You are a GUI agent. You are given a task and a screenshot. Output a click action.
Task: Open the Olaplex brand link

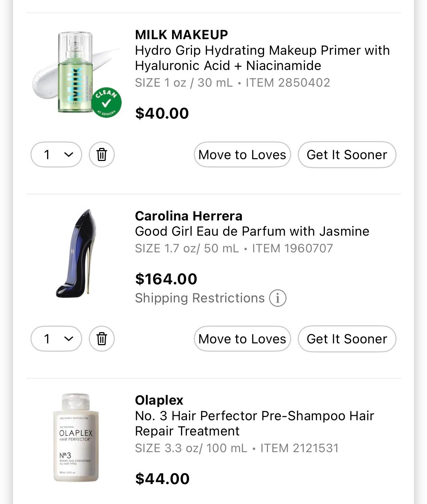[x=159, y=400]
